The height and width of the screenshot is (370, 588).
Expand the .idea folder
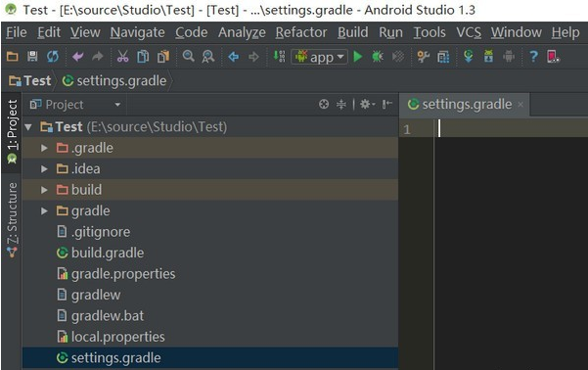(x=44, y=169)
